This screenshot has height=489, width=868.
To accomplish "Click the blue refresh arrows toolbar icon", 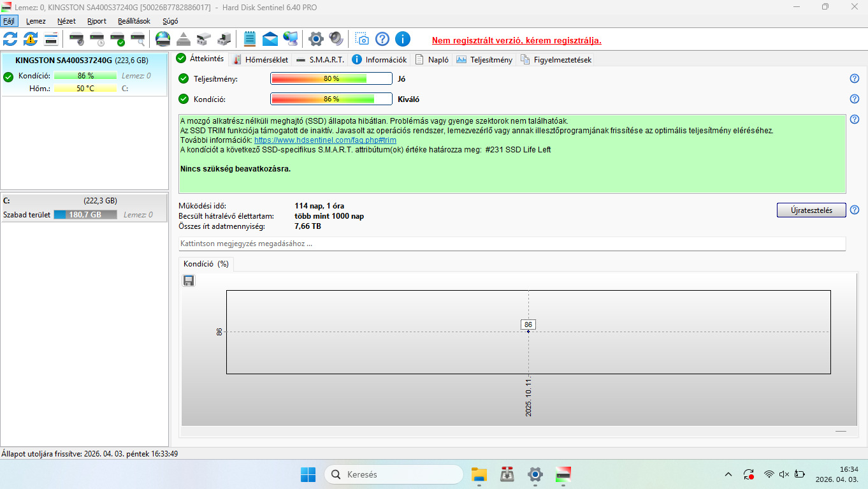I will tap(10, 39).
